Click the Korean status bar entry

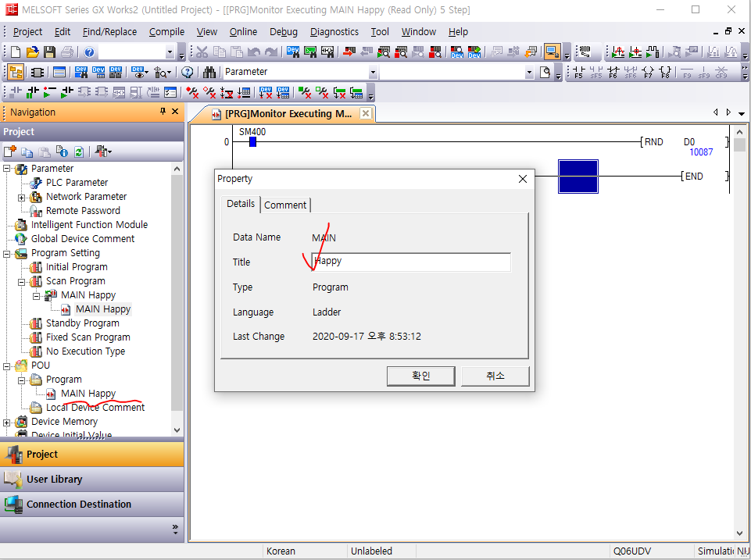coord(281,551)
